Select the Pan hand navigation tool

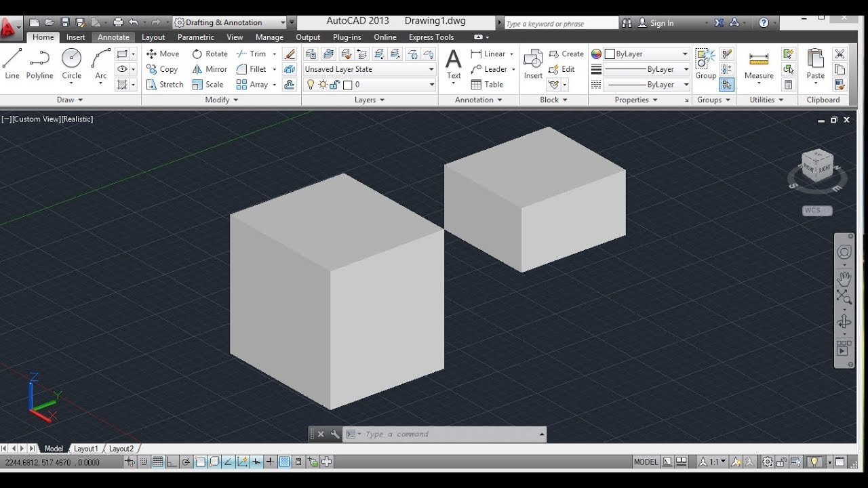pos(844,278)
